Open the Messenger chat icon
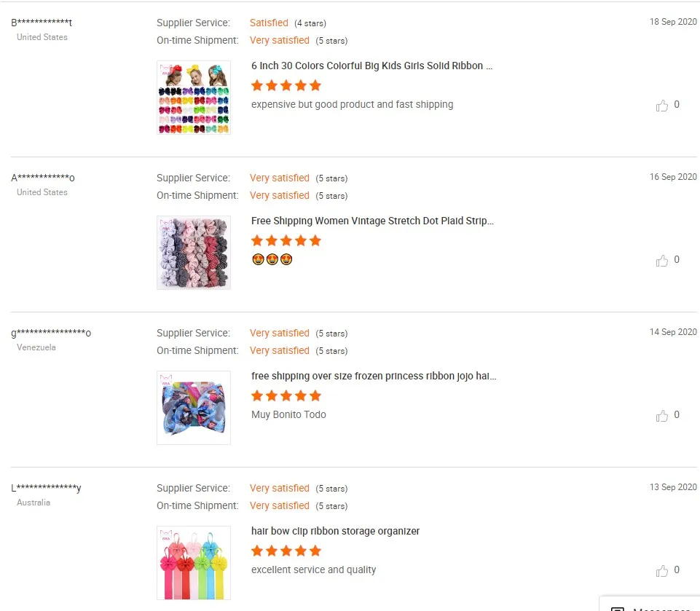This screenshot has width=700, height=611. tap(618, 607)
